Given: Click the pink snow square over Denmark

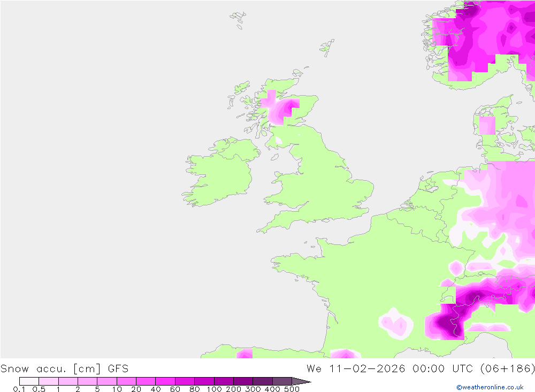Looking at the screenshot, I should pos(487,126).
